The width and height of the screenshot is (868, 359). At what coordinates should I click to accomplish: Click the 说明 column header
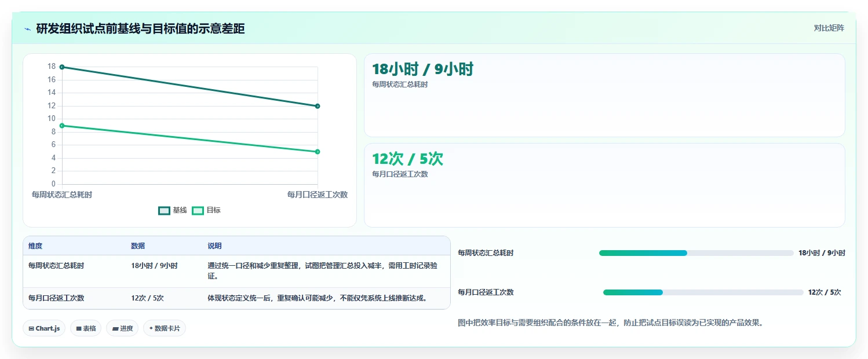(x=214, y=246)
